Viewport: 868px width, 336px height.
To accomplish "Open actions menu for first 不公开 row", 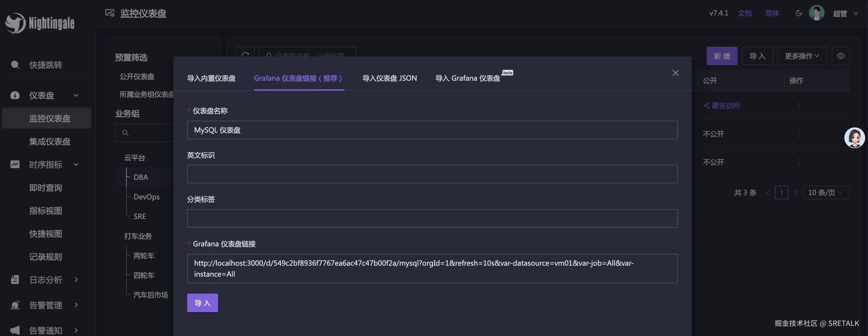I will (x=799, y=134).
